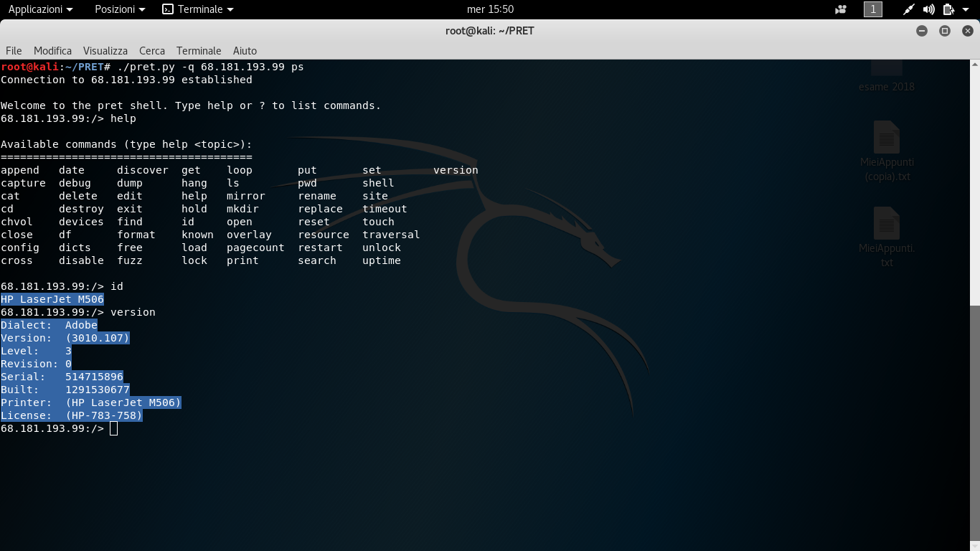Click 'restart' in the command list
Image resolution: width=980 pixels, height=551 pixels.
click(320, 248)
